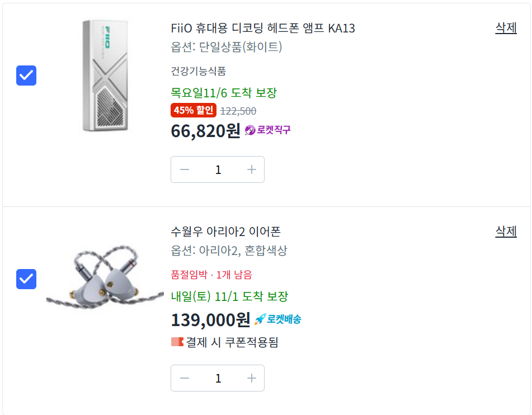532x415 pixels.
Task: Click the 로켓직구 badge icon
Action: [250, 130]
